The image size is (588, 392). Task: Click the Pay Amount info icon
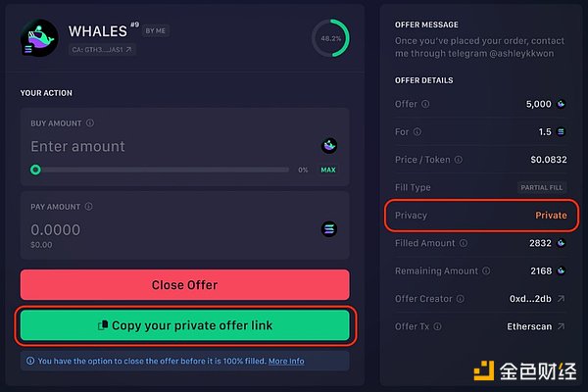pos(88,208)
